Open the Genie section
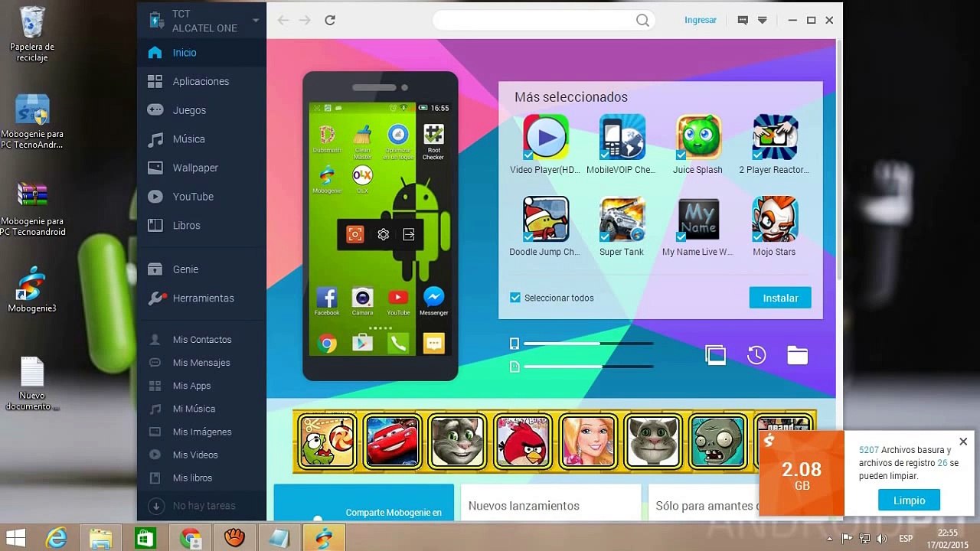Screen dimensions: 980x551 [201, 269]
